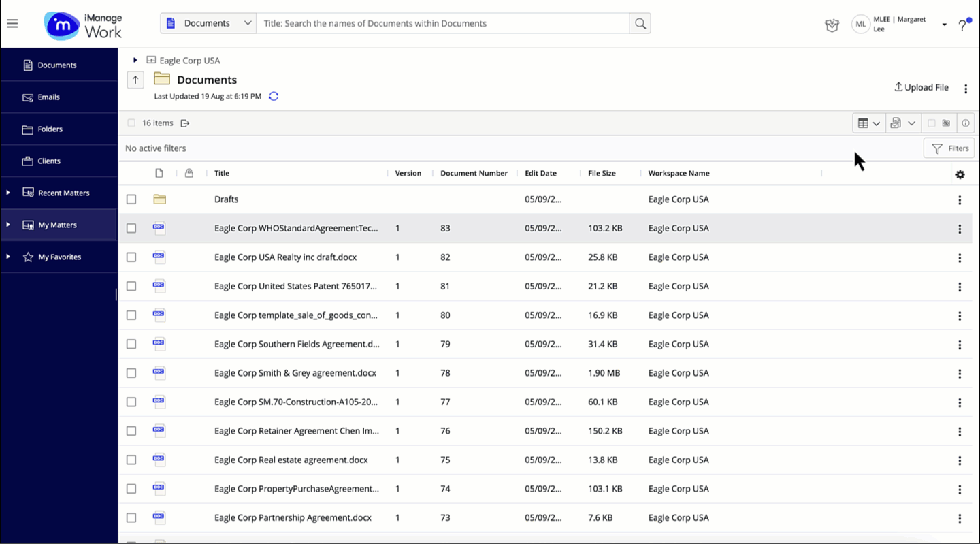This screenshot has width=980, height=544.
Task: Expand the Recent Matters tree item
Action: click(7, 193)
